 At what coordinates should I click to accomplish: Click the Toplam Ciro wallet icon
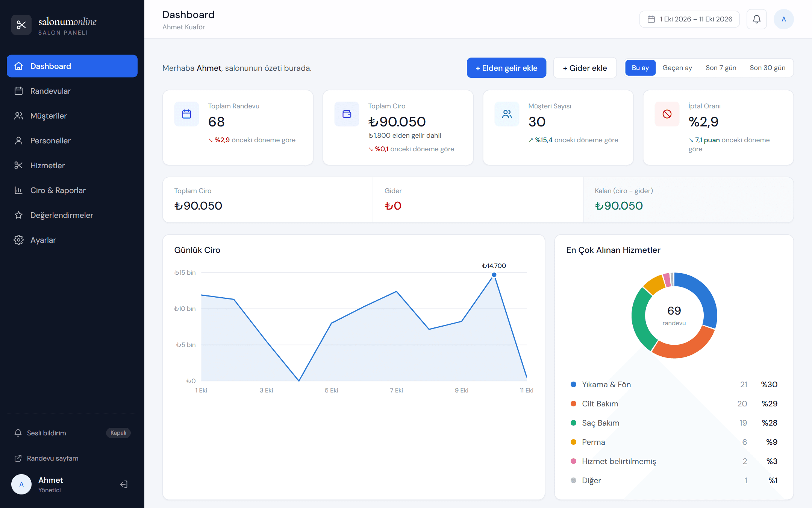coord(347,114)
